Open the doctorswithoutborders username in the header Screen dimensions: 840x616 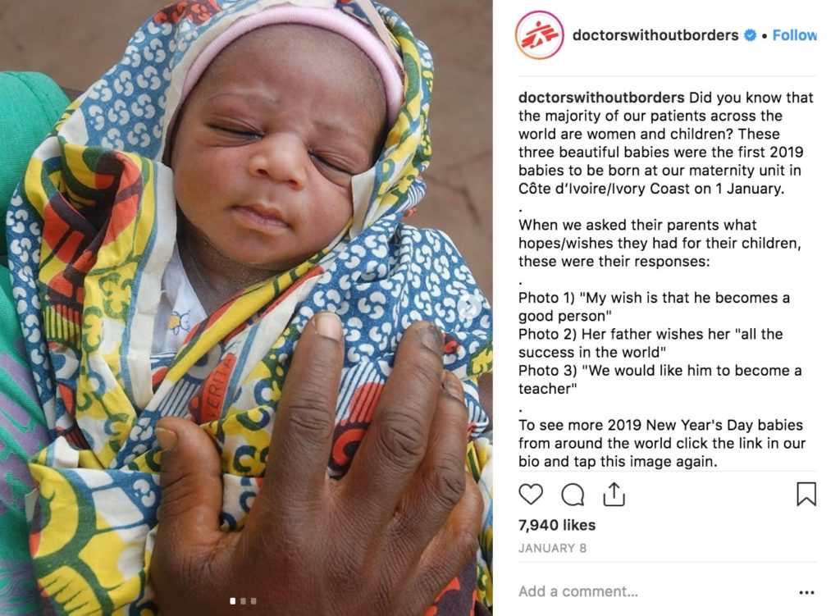click(655, 35)
